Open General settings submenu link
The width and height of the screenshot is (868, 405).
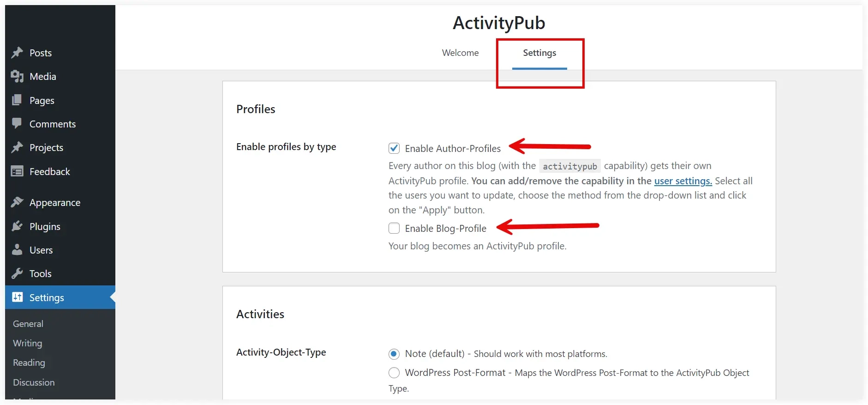point(28,324)
